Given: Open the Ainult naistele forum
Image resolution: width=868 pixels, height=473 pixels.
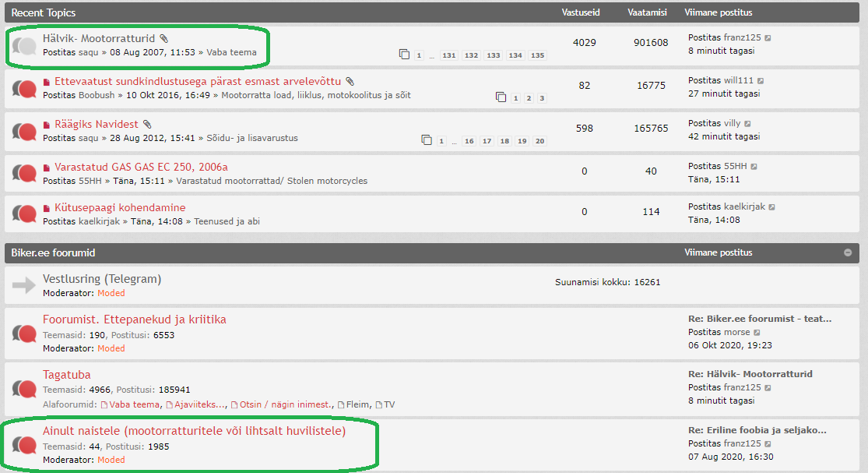Looking at the screenshot, I should coord(194,431).
